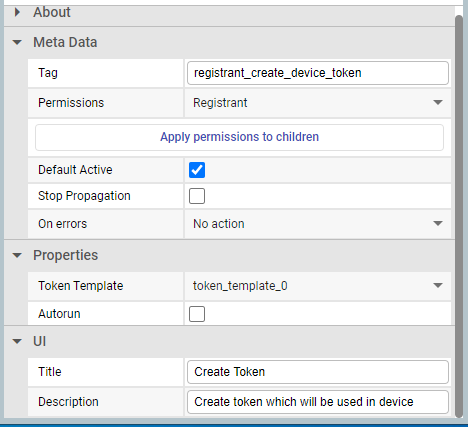Viewport: 468px width, 427px height.
Task: Uncheck the Default Active checkbox
Action: tap(197, 170)
